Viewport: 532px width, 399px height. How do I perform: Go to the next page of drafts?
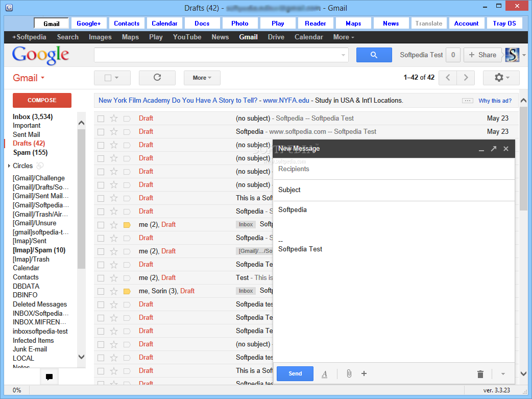pos(466,78)
